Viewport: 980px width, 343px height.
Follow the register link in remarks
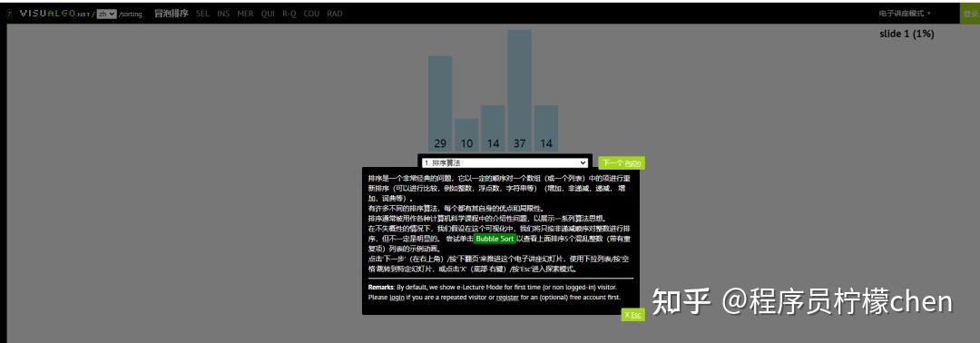point(507,298)
